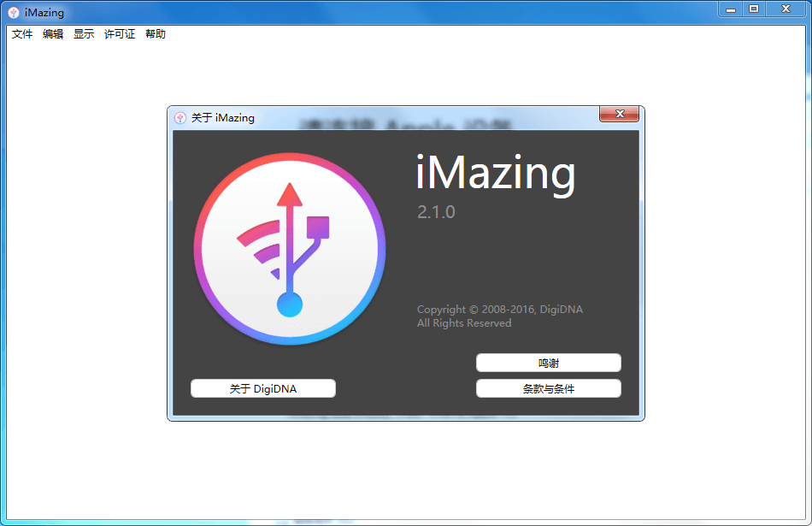Click the version number 2.1.0 text

pos(436,213)
